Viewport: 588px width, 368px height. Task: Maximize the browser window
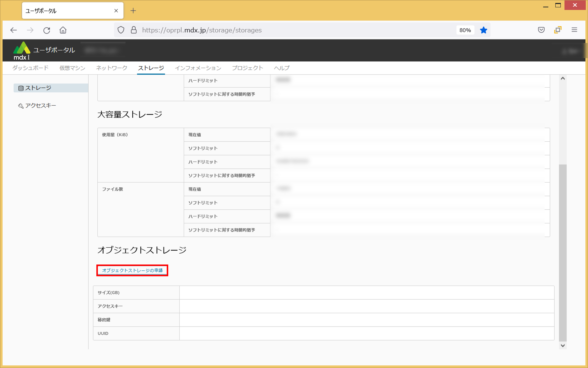558,5
